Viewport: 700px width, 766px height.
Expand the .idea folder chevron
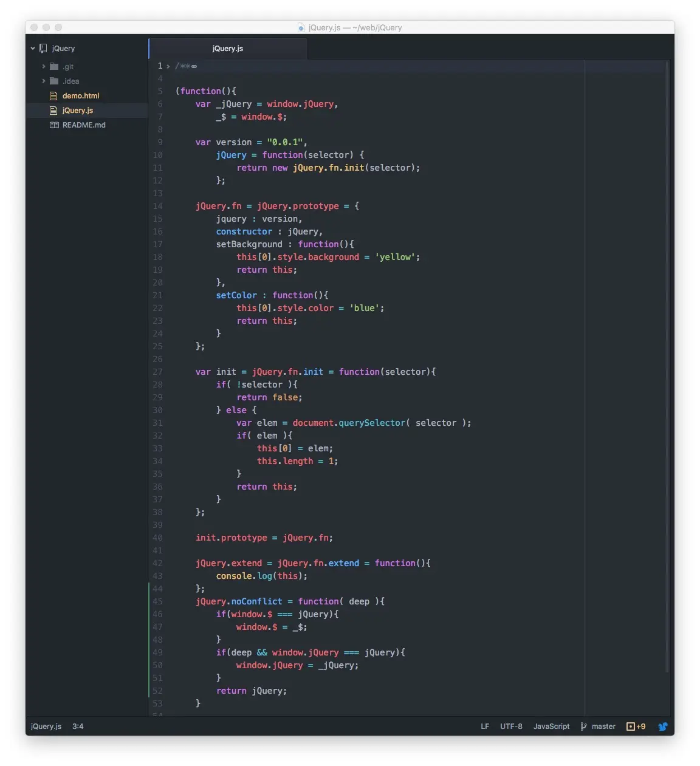44,81
